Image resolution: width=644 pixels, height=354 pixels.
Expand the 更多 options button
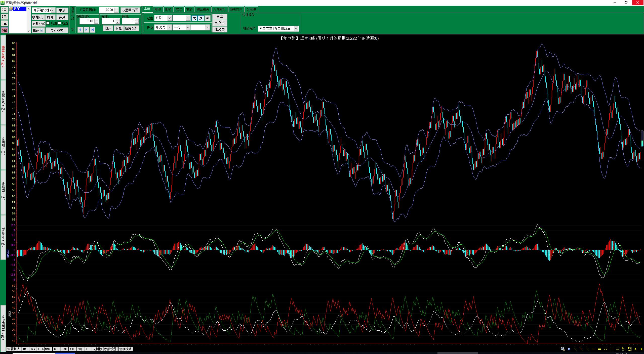pos(38,30)
